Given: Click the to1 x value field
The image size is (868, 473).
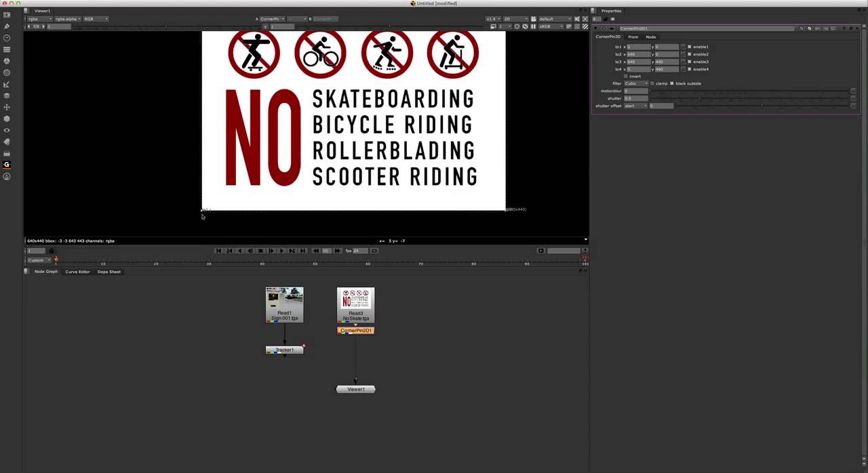Looking at the screenshot, I should (639, 47).
